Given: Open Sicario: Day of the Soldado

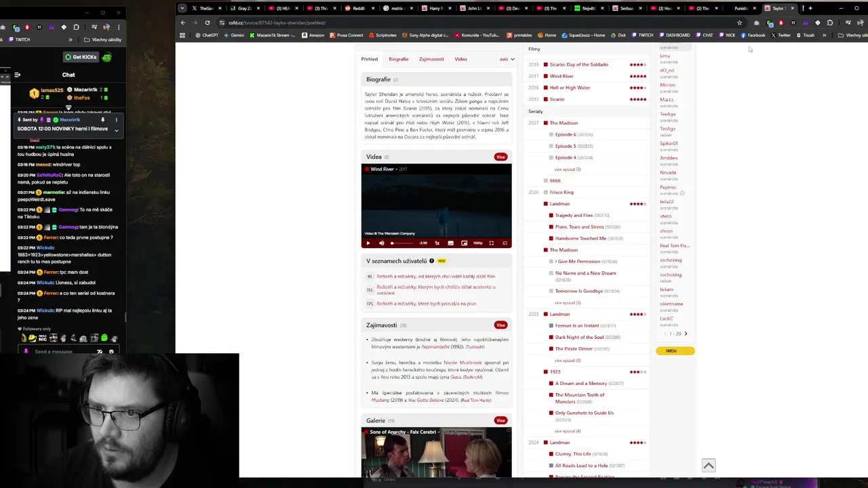Looking at the screenshot, I should (579, 64).
